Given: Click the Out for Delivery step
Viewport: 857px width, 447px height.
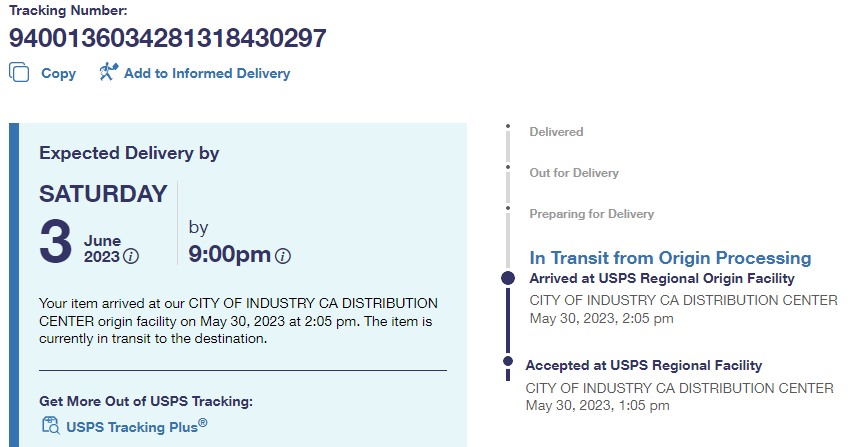Looking at the screenshot, I should 574,173.
